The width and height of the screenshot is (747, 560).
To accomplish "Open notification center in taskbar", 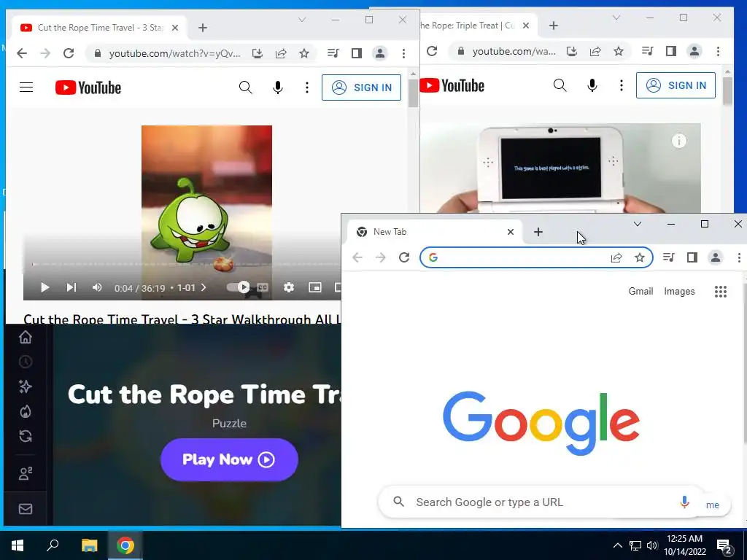I will (724, 545).
